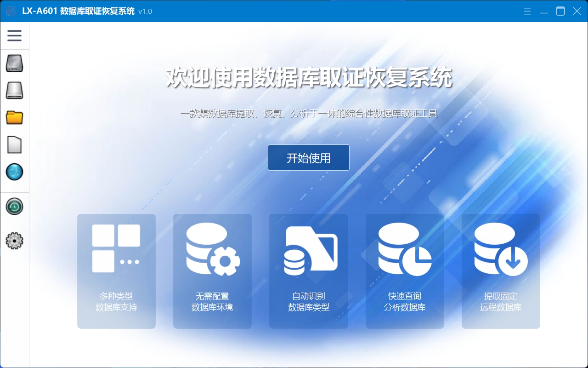Open the settings gear icon at sidebar bottom

tap(14, 241)
